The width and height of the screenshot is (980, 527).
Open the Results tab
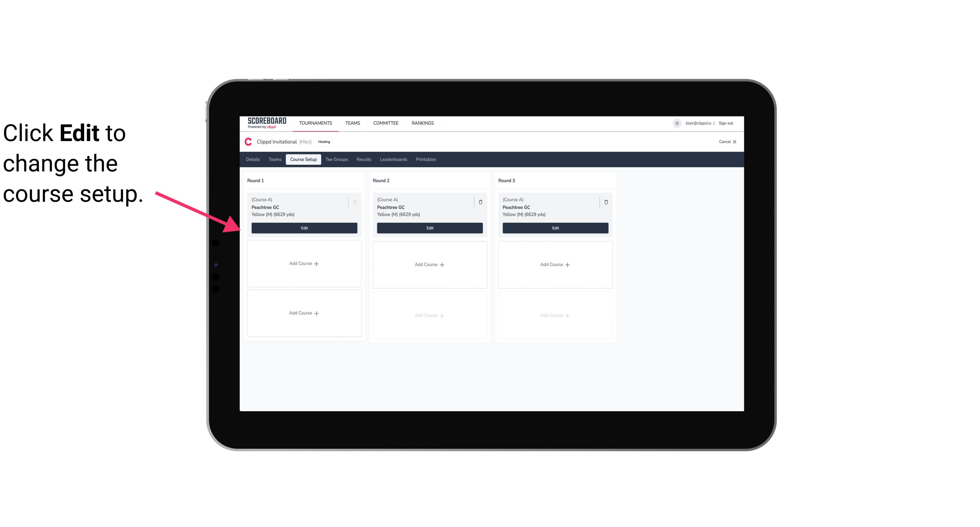pos(364,159)
